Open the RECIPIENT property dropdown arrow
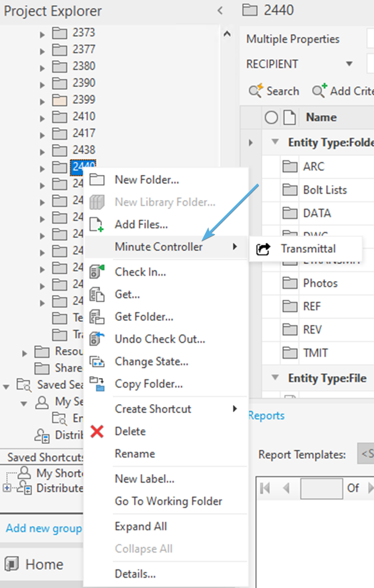374x588 pixels. (349, 65)
